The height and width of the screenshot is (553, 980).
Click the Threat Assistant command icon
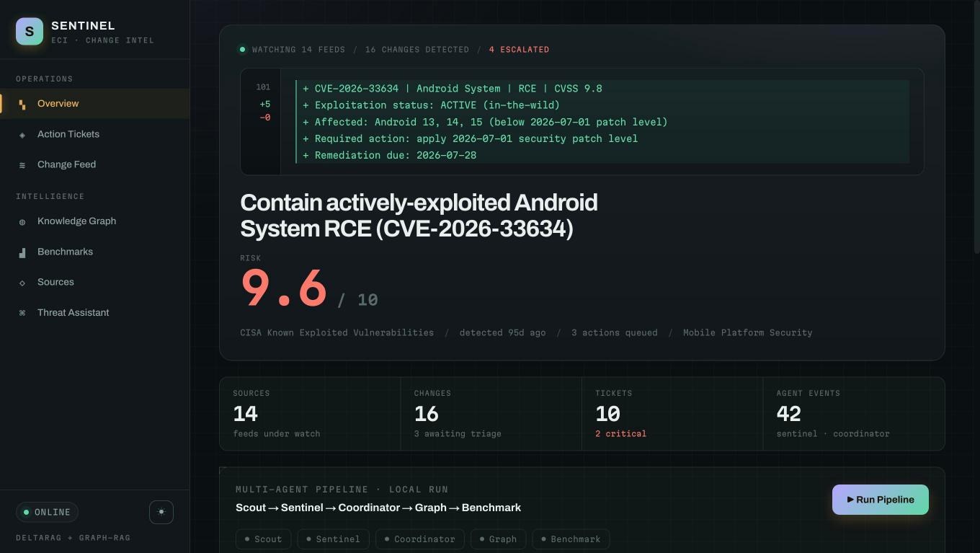[x=22, y=313]
